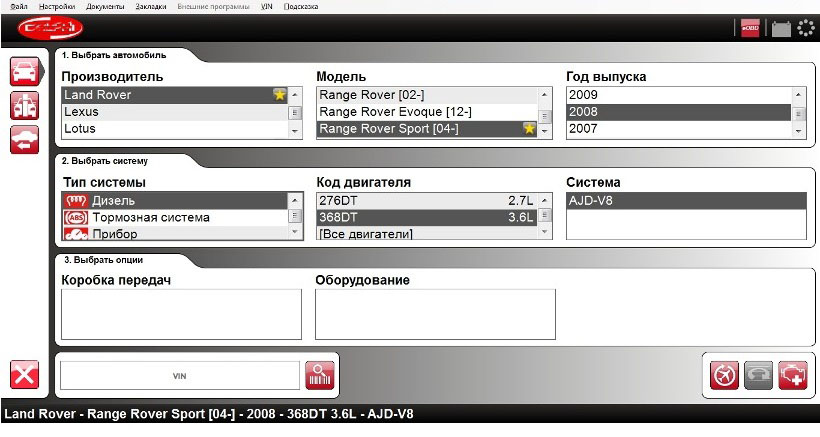The image size is (820, 437).
Task: Click the Коробка передач options box
Action: (181, 314)
